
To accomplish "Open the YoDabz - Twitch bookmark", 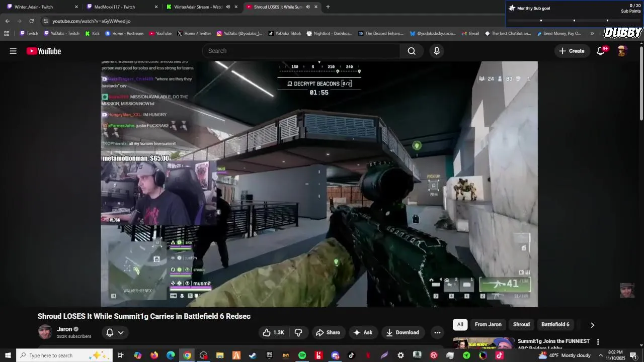I will pyautogui.click(x=61, y=34).
